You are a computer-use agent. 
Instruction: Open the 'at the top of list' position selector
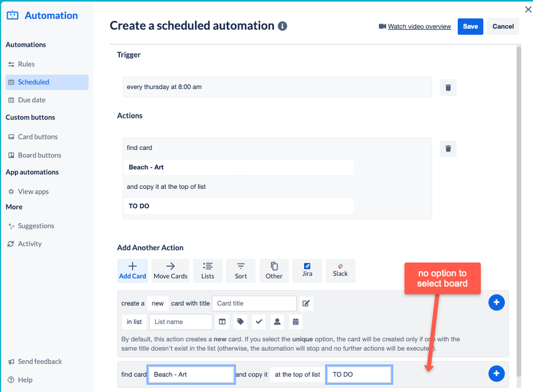297,374
